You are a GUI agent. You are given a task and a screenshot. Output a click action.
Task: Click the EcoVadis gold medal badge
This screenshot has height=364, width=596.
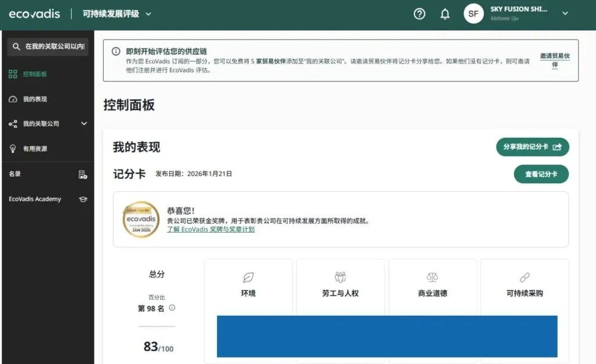click(x=141, y=220)
